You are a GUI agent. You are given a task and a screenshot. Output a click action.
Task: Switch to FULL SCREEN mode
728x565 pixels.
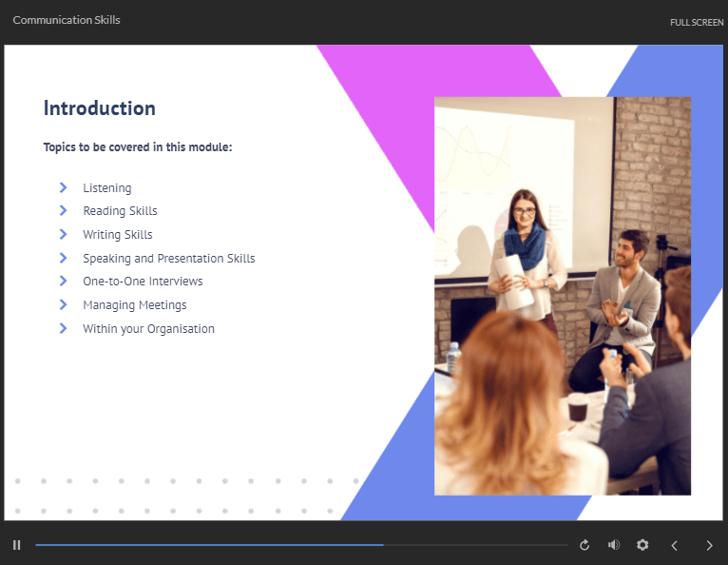coord(697,22)
